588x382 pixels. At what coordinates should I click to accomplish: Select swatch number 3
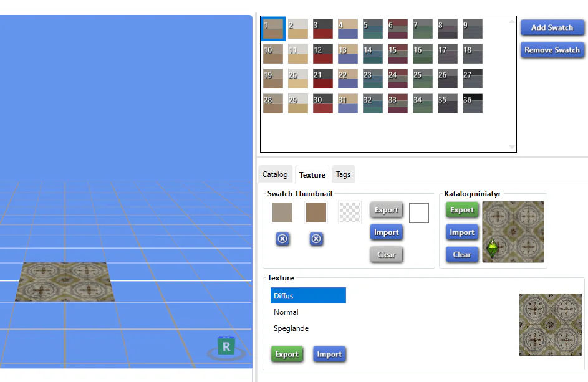click(x=323, y=29)
